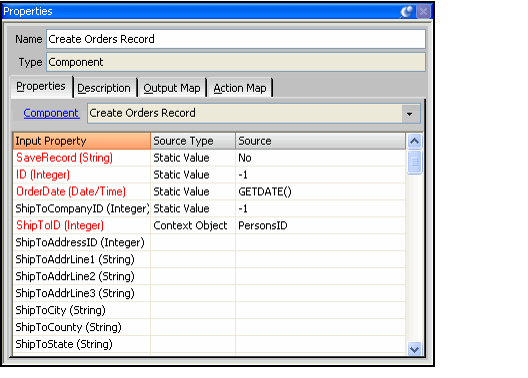Click empty Source Type cell for ShipToAddressID
Image resolution: width=528 pixels, height=378 pixels.
[193, 242]
